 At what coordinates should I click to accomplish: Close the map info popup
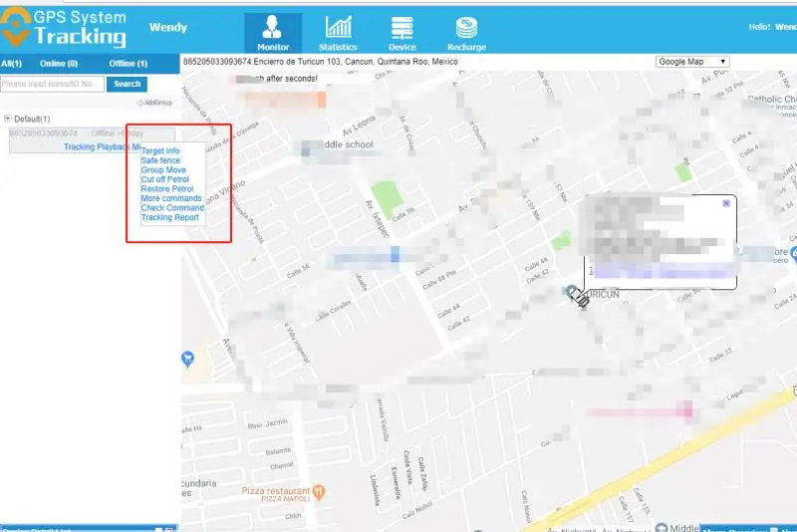[x=726, y=203]
